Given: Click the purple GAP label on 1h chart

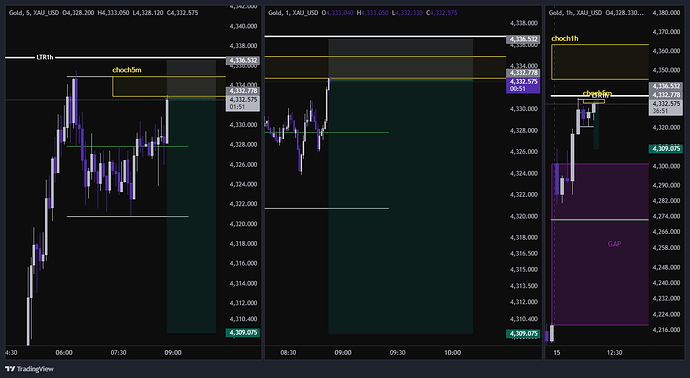Looking at the screenshot, I should tap(614, 244).
